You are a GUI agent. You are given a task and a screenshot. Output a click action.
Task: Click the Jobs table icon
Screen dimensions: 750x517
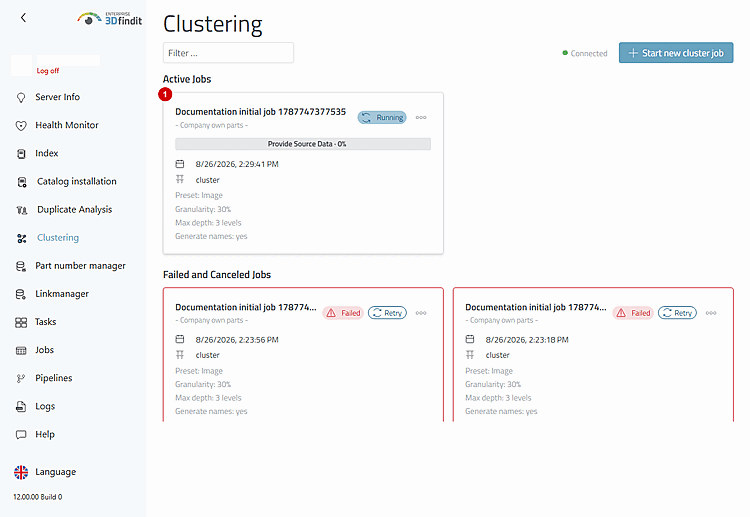coord(21,351)
